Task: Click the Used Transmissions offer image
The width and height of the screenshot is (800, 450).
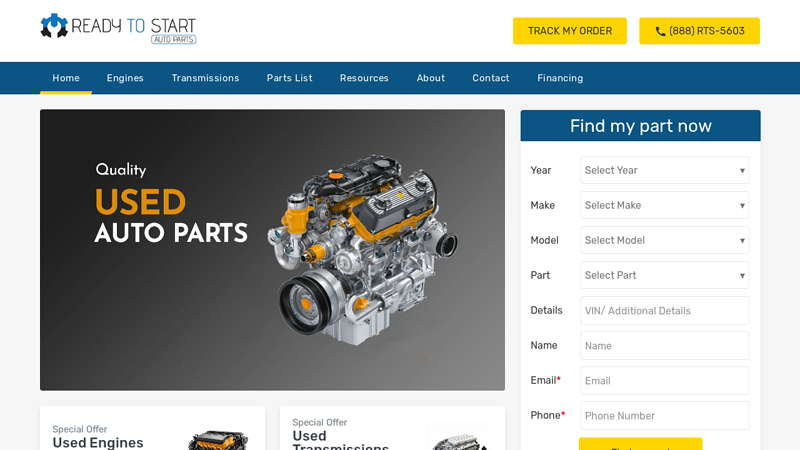Action: [460, 438]
